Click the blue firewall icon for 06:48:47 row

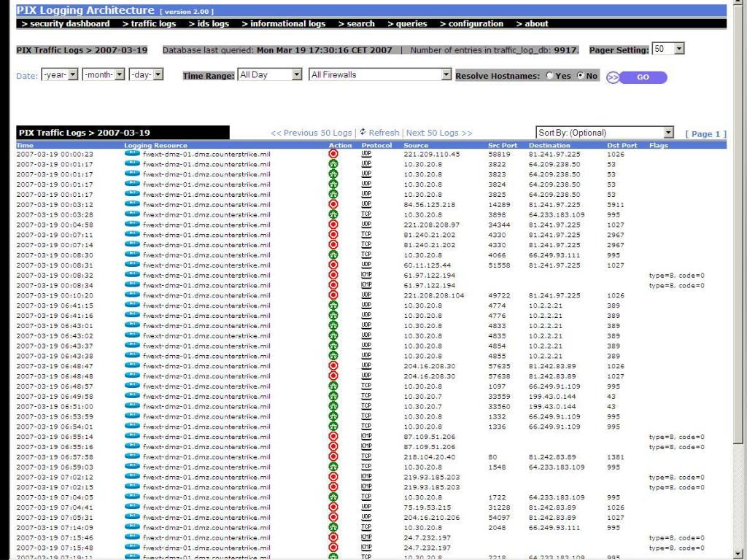click(x=133, y=365)
